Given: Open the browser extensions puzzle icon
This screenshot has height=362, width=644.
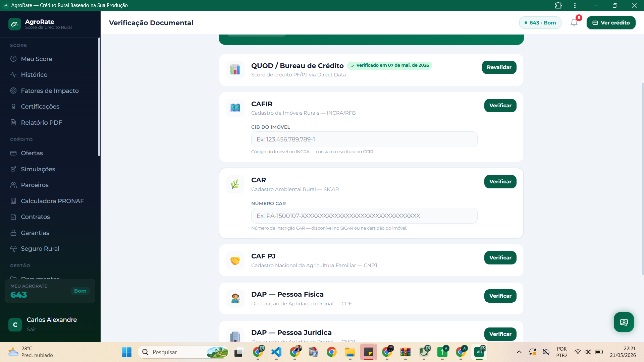Looking at the screenshot, I should [558, 5].
